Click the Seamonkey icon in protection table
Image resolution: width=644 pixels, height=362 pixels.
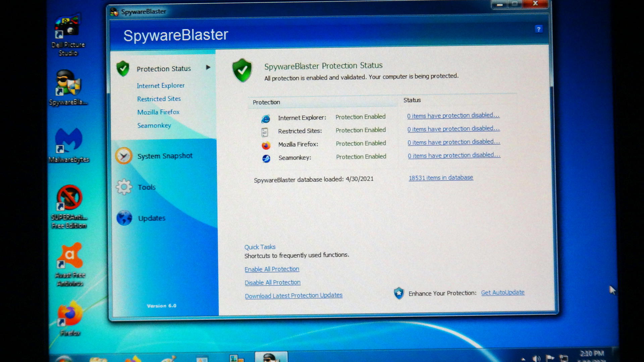click(x=266, y=159)
